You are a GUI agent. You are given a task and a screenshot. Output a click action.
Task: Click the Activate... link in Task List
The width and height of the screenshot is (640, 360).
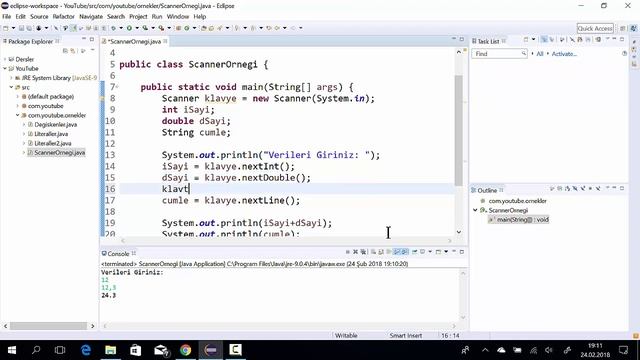(x=564, y=54)
